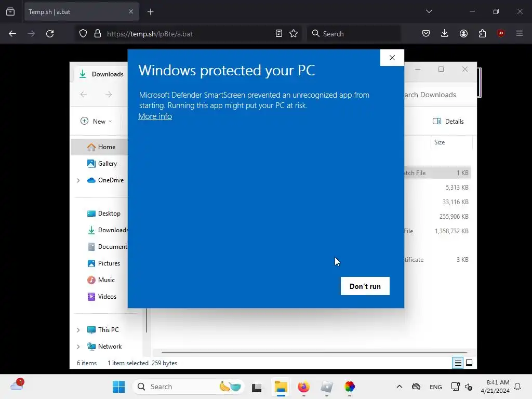Open Task View from taskbar
This screenshot has width=532, height=399.
(257, 387)
